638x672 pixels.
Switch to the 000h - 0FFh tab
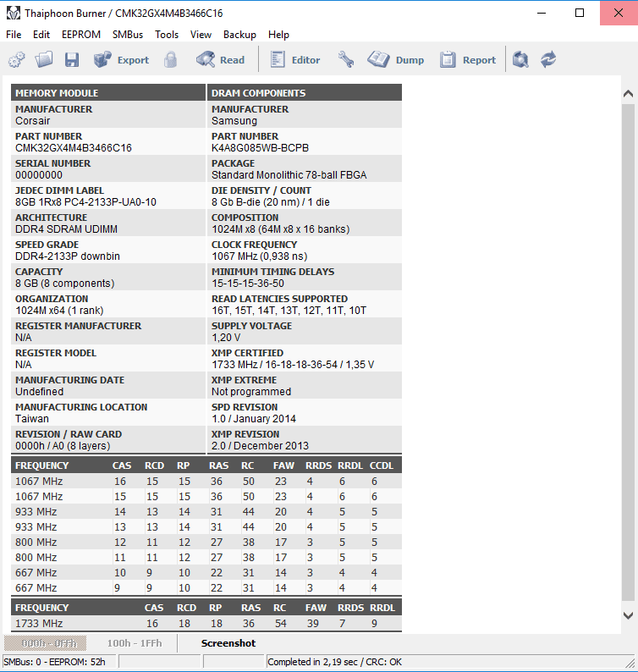tap(45, 643)
